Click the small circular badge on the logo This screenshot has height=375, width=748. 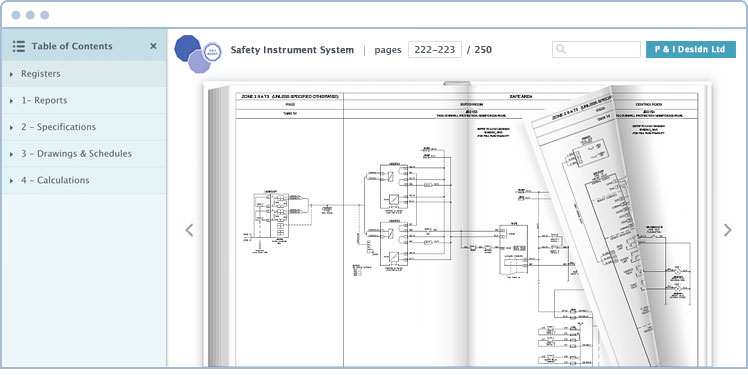pyautogui.click(x=212, y=52)
